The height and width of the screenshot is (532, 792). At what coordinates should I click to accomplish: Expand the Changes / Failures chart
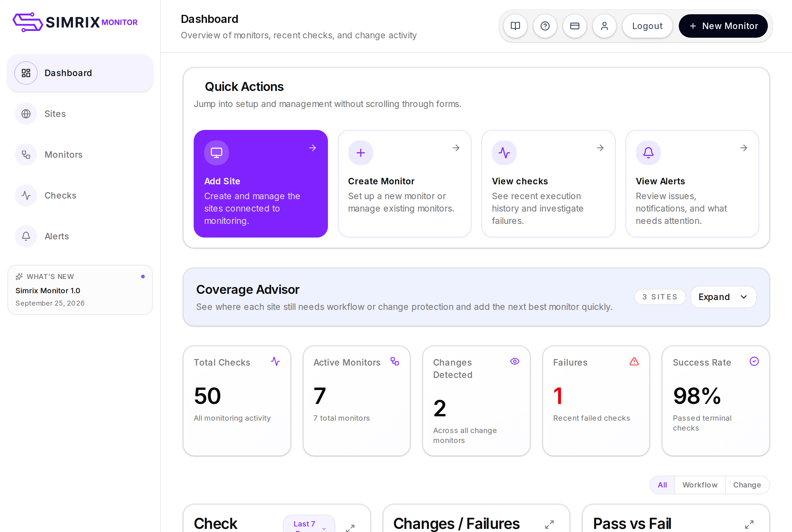[549, 525]
